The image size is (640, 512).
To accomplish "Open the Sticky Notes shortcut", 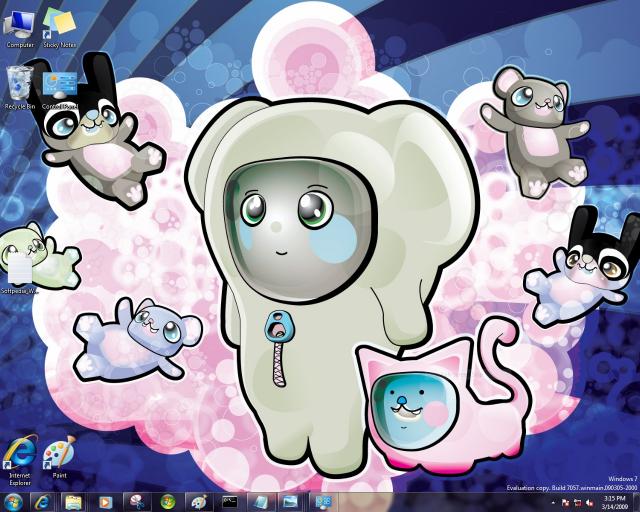I will (x=59, y=24).
